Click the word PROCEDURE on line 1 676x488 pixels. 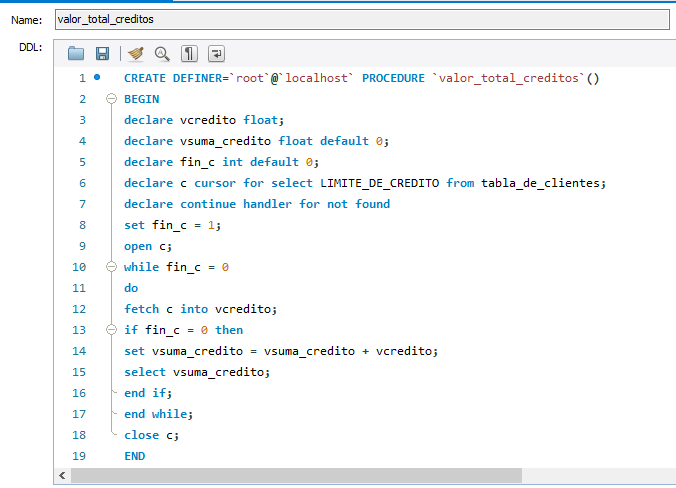pos(393,78)
